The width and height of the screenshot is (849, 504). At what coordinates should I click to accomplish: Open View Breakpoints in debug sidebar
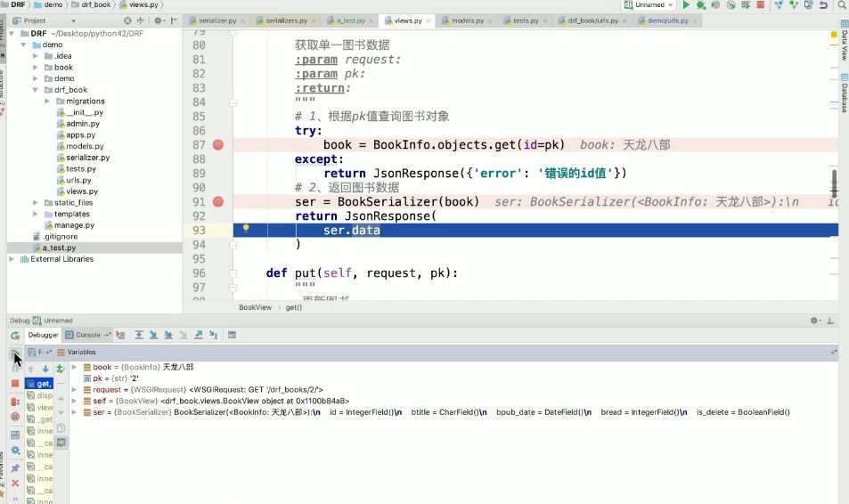pyautogui.click(x=15, y=402)
